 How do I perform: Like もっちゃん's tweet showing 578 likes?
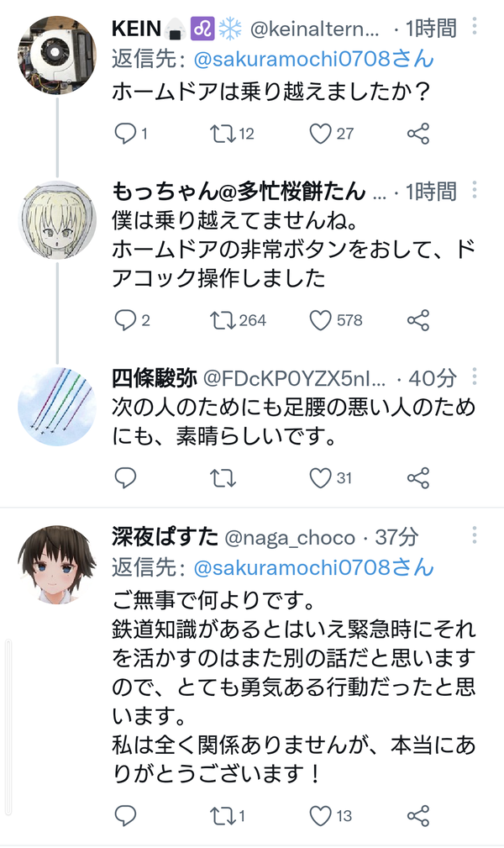tap(319, 321)
